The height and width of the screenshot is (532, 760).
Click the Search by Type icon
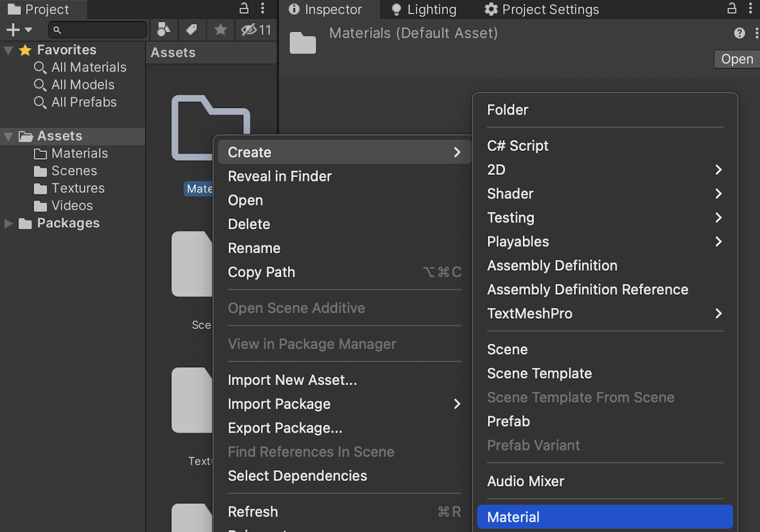click(x=164, y=30)
